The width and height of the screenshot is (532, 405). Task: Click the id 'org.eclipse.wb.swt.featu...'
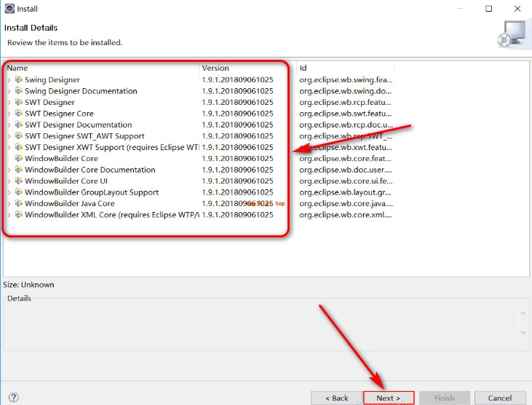(346, 114)
